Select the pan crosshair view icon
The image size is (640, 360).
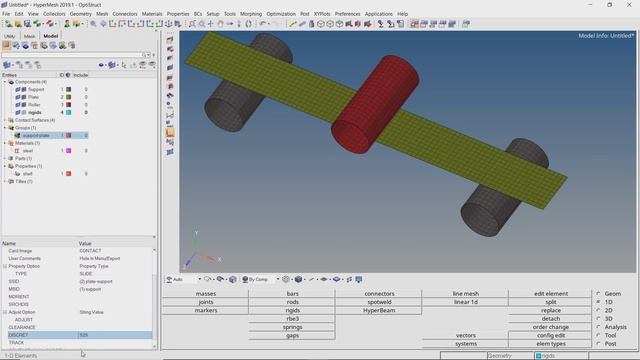pos(211,24)
